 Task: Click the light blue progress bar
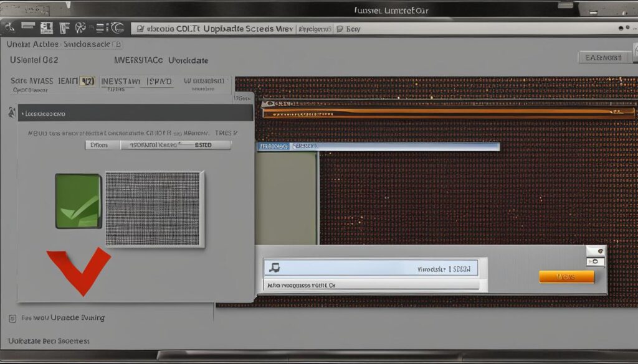tap(378, 147)
